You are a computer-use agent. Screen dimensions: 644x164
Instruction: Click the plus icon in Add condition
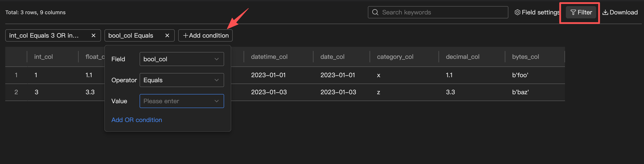(185, 35)
